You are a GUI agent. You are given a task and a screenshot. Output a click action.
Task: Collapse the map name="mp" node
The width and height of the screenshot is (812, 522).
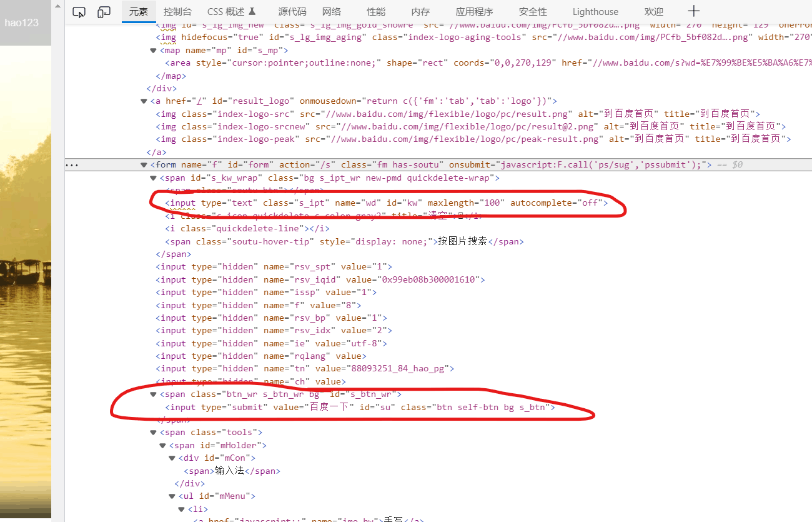pyautogui.click(x=154, y=51)
